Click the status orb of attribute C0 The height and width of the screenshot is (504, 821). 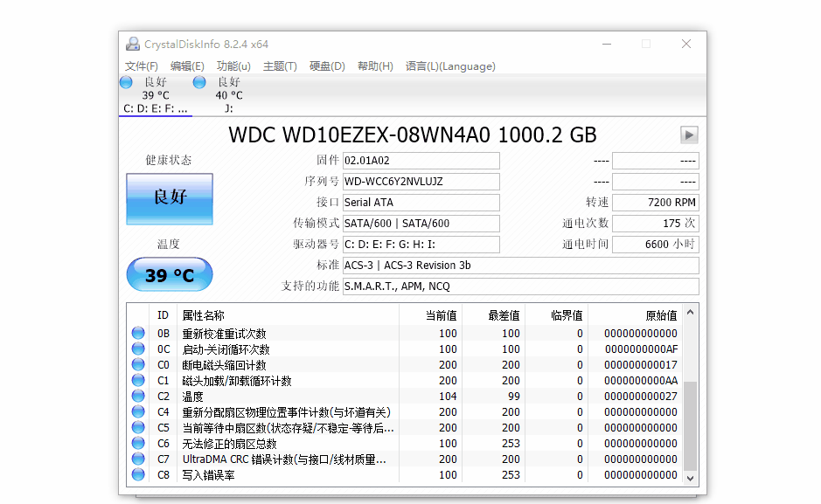[x=138, y=364]
